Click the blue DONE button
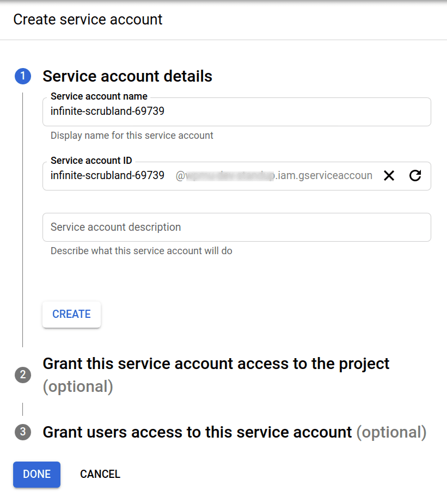 [x=36, y=474]
